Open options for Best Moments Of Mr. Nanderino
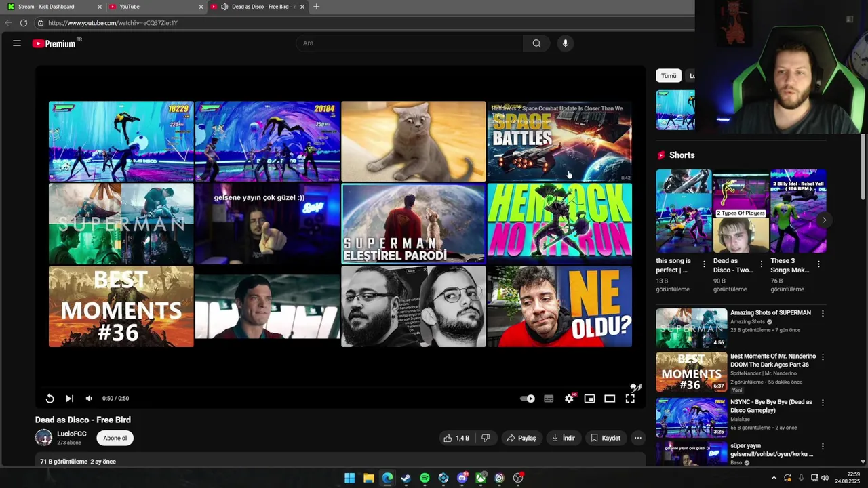The width and height of the screenshot is (868, 488). (x=823, y=357)
